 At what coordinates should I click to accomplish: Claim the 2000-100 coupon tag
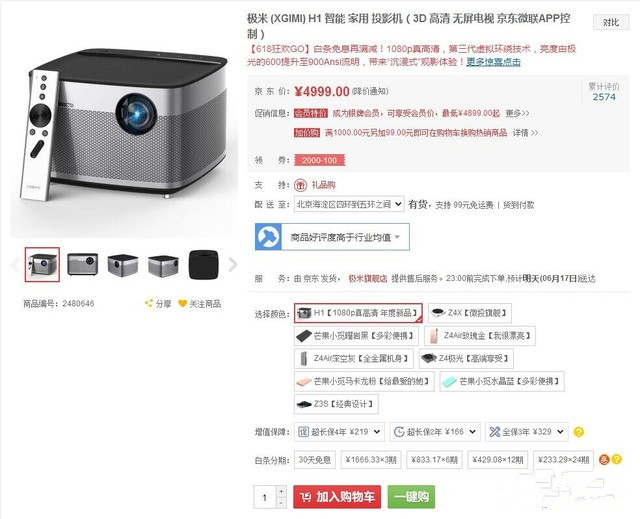coord(320,160)
